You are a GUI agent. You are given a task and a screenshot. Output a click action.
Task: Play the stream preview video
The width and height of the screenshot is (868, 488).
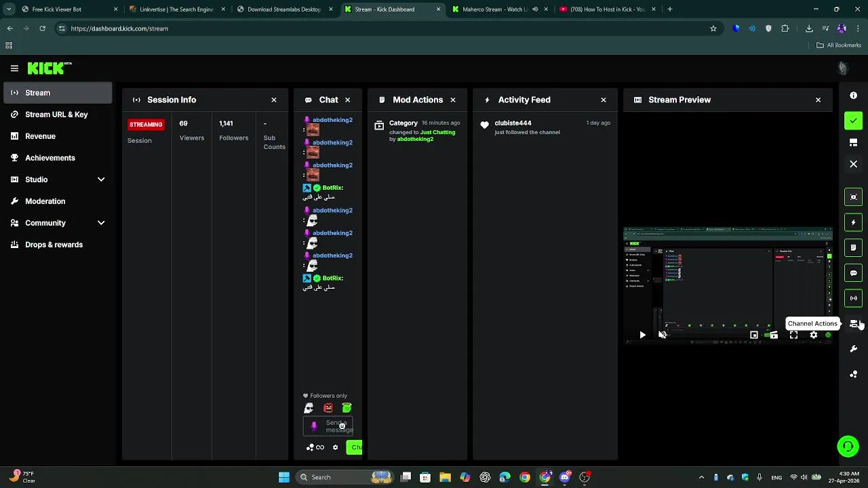click(x=642, y=335)
